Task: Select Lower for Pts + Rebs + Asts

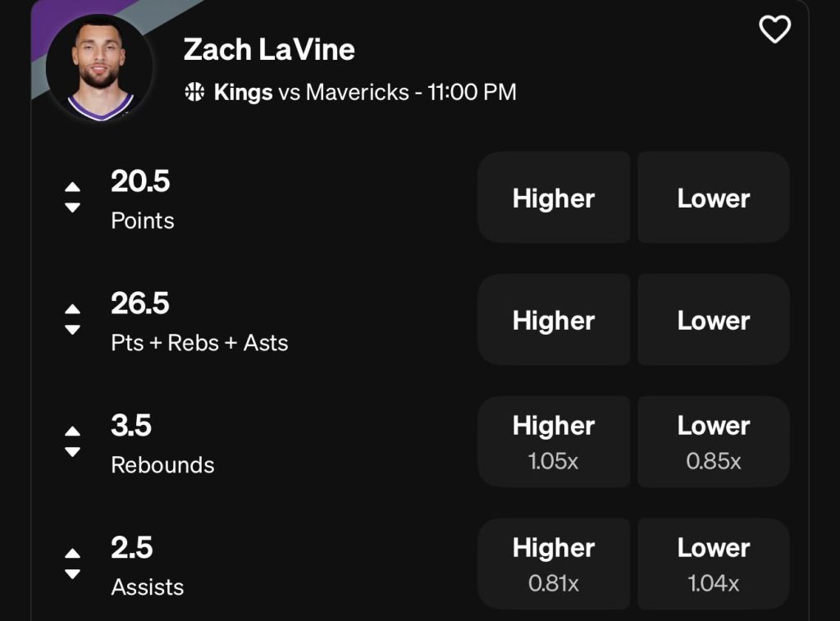Action: [713, 320]
